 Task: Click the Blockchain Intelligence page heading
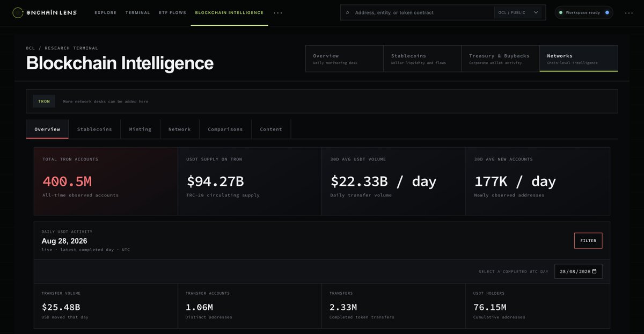pos(120,63)
